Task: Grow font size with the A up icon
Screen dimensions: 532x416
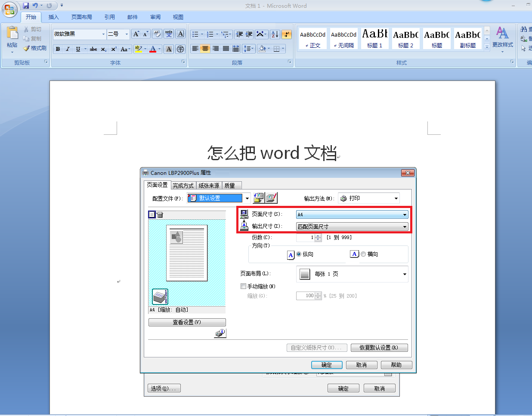Action: 136,34
